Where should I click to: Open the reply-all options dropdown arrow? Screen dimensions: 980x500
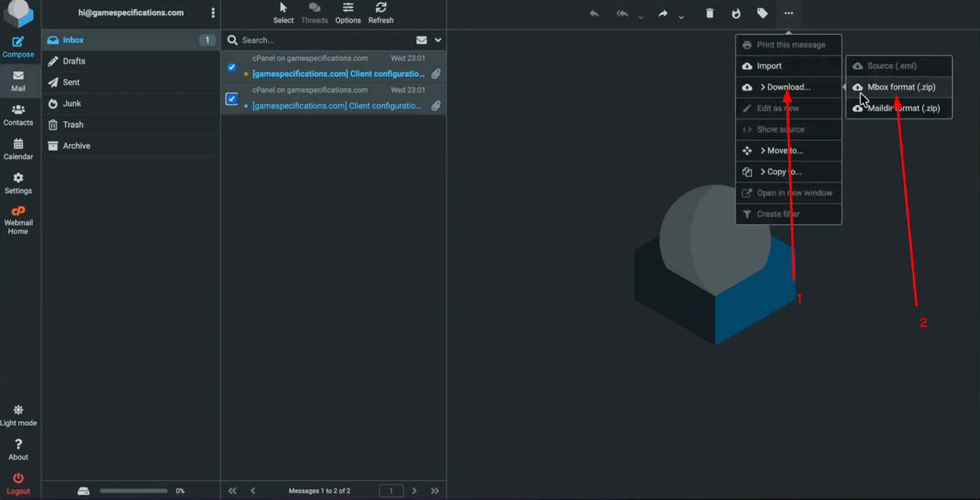click(x=640, y=17)
